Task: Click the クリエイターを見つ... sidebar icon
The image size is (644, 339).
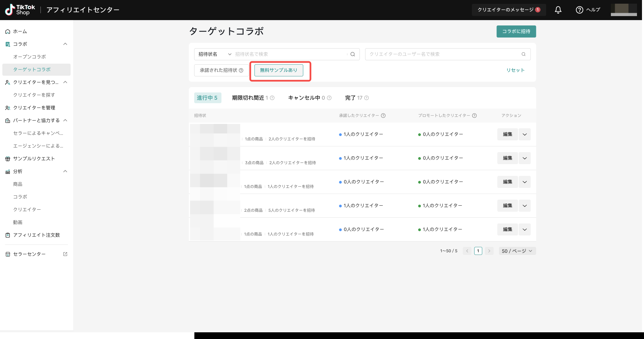Action: tap(8, 82)
